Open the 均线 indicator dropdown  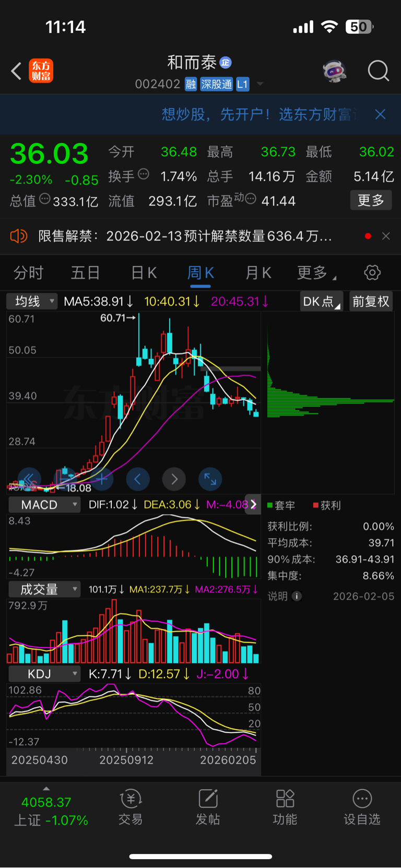click(31, 301)
